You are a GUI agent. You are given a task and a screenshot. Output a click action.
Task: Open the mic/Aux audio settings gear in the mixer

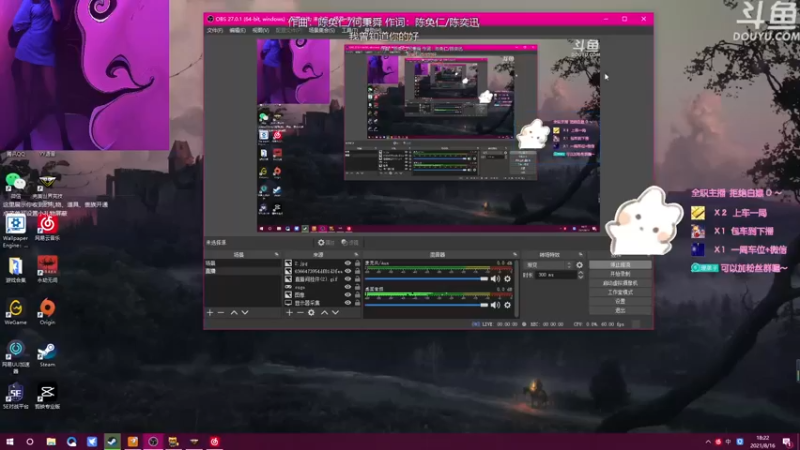(507, 279)
